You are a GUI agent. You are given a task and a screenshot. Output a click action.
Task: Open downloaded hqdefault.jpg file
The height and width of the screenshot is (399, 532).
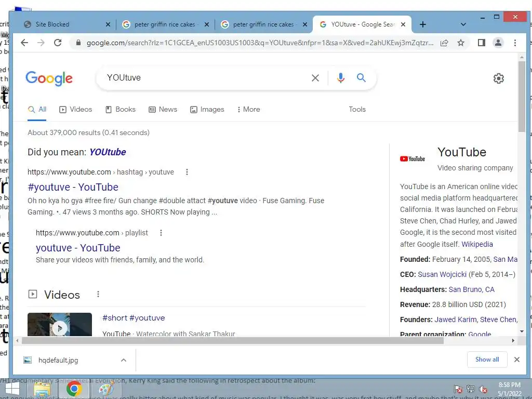click(x=58, y=361)
